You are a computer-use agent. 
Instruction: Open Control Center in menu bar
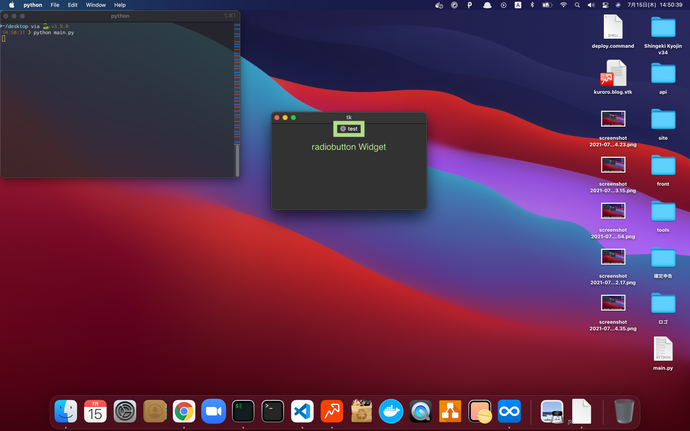(x=606, y=5)
